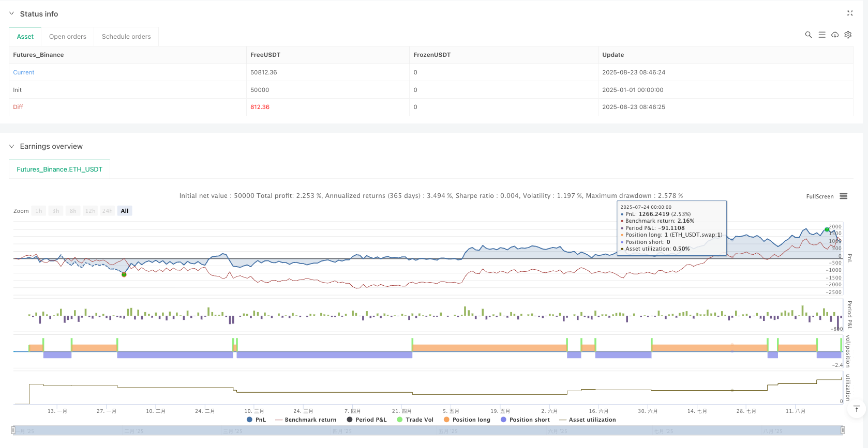Click the search magnifier icon
The width and height of the screenshot is (868, 448).
(x=808, y=35)
